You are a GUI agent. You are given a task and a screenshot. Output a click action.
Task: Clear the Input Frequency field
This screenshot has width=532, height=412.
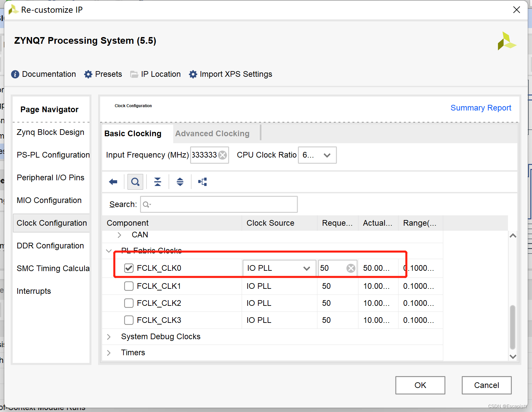[x=223, y=155]
